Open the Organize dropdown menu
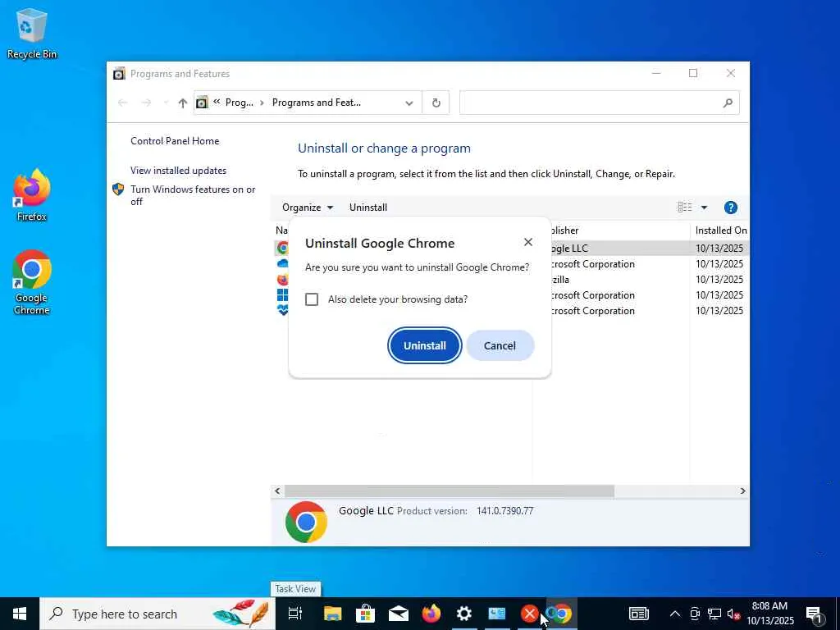Screen dimensions: 840x630 point(308,208)
